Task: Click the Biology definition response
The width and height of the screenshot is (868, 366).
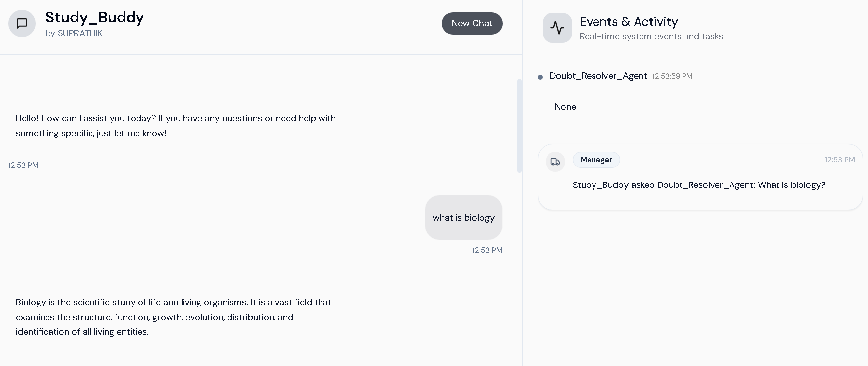Action: (x=174, y=317)
